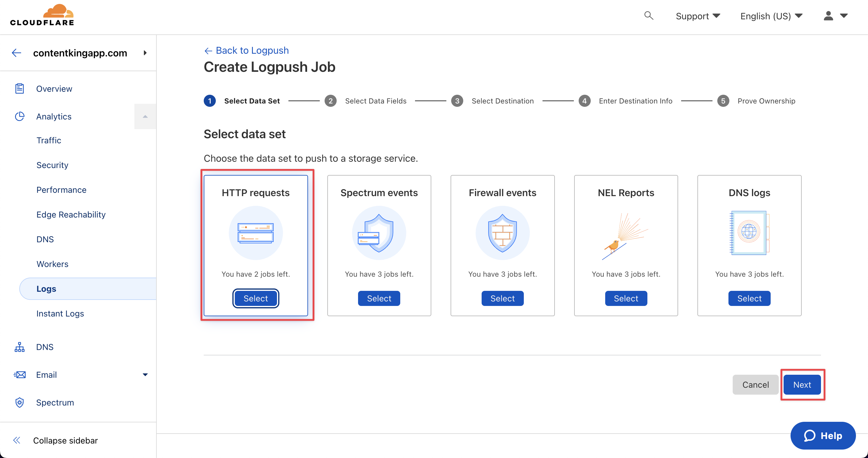The image size is (868, 458).
Task: Select the HTTP requests data set
Action: [255, 298]
